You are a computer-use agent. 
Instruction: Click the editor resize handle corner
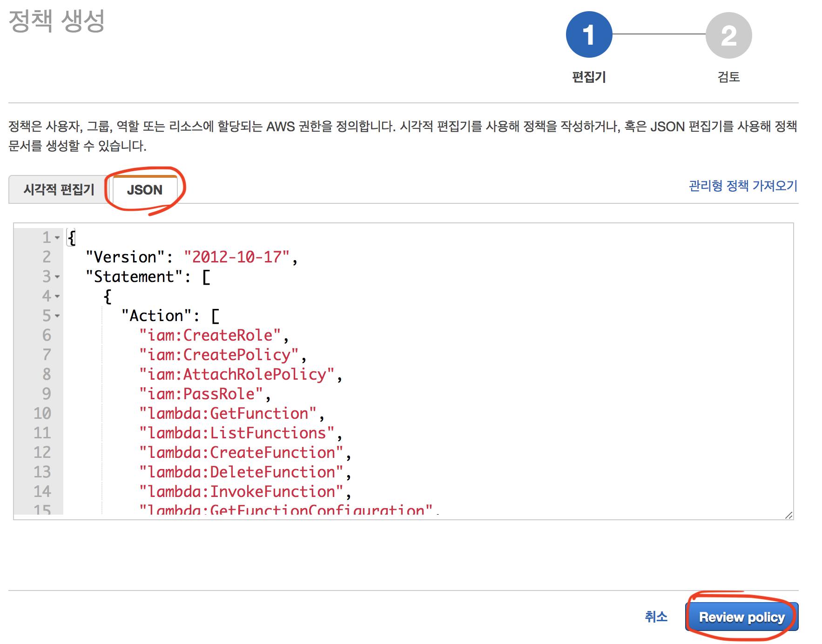click(788, 515)
